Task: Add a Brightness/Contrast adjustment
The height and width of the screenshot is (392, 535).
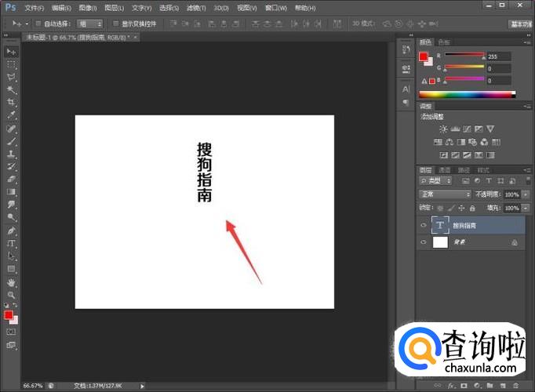Action: [443, 129]
